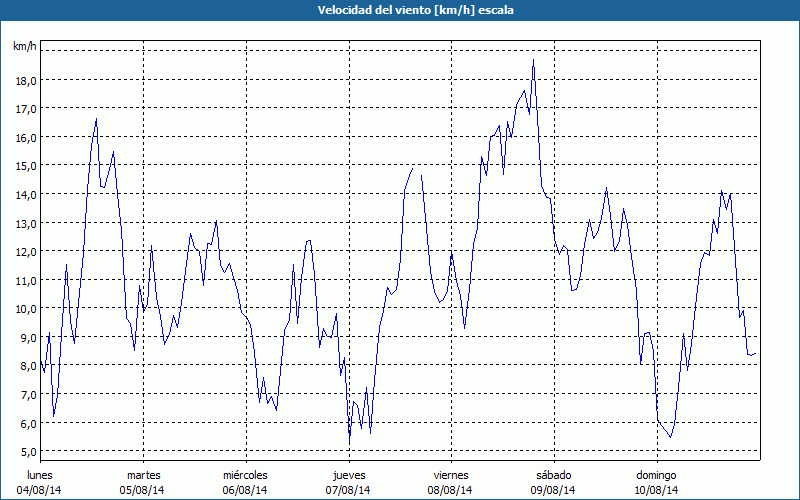The height and width of the screenshot is (500, 800).
Task: Click the 14,0 tick label on the y-axis
Action: [x=25, y=194]
